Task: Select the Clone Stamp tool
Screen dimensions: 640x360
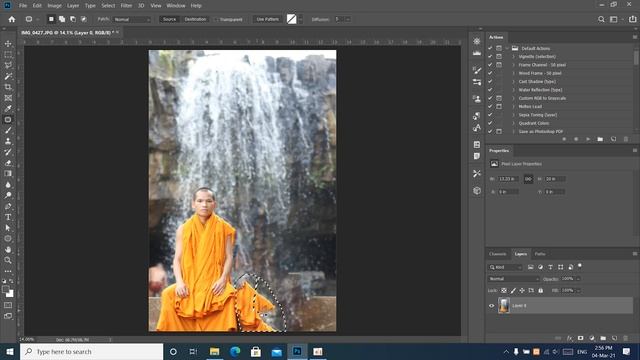Action: point(8,141)
